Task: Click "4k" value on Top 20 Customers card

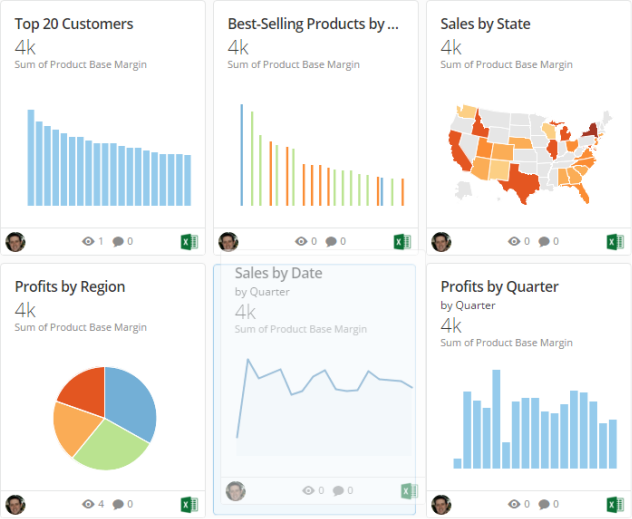Action: [x=25, y=48]
